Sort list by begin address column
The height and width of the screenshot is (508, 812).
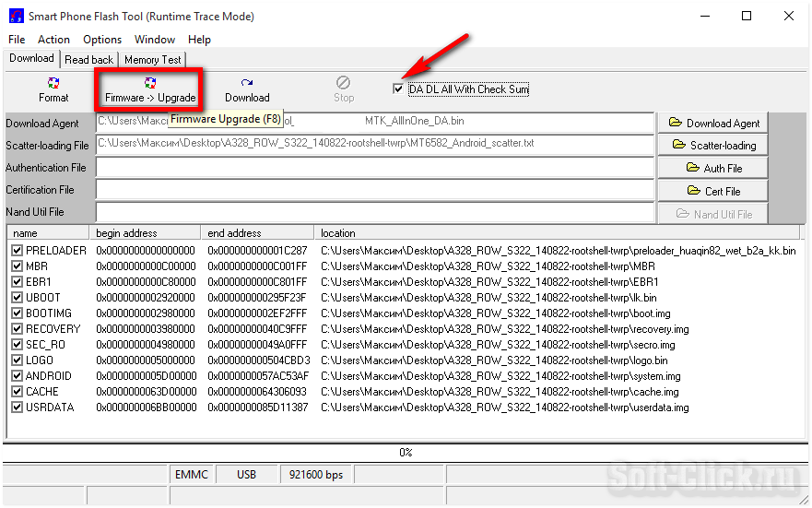click(x=145, y=233)
